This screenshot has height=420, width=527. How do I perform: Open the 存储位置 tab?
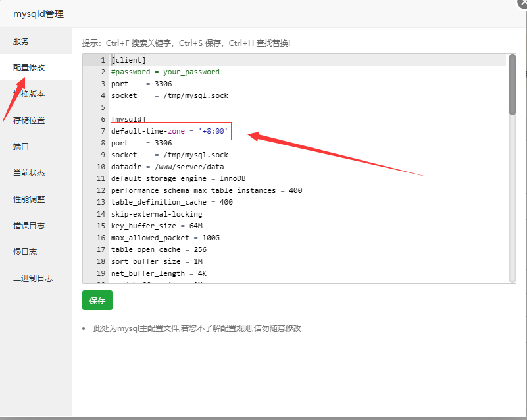pos(36,120)
